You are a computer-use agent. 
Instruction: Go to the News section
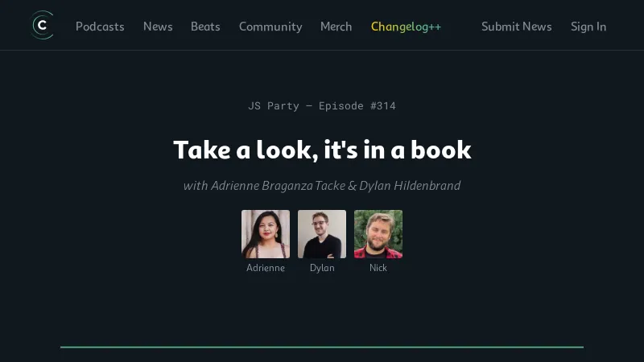[158, 27]
